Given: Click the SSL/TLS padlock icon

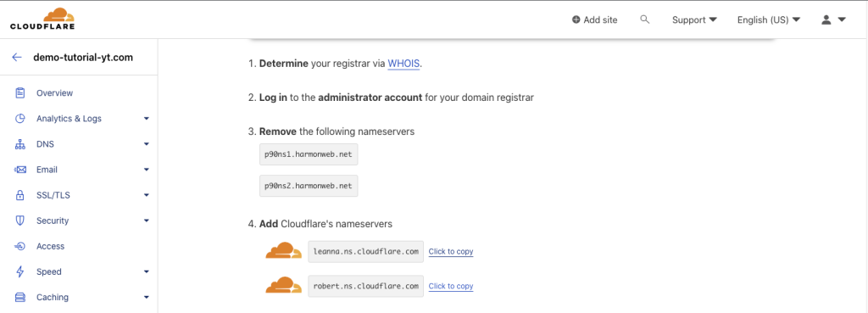Looking at the screenshot, I should [x=20, y=195].
